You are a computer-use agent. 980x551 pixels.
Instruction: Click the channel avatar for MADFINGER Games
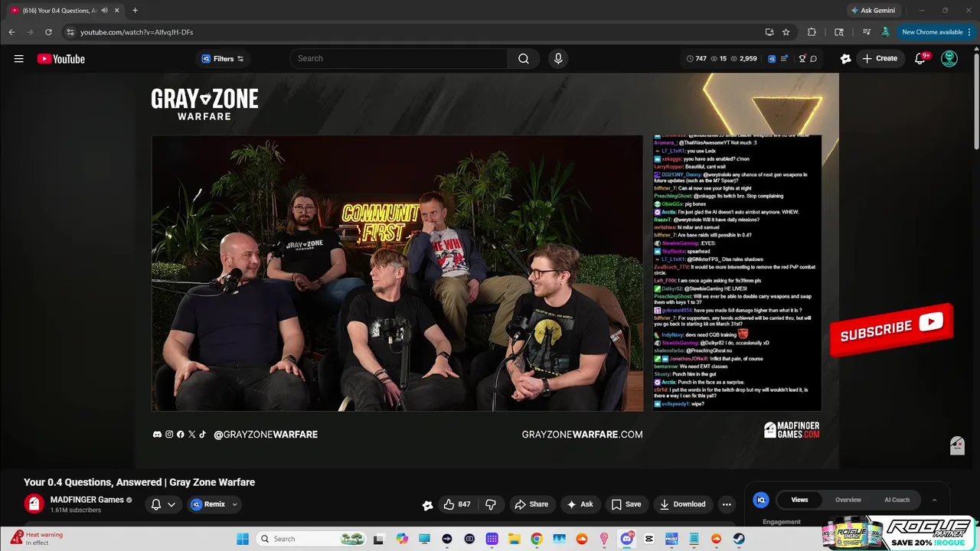click(34, 504)
